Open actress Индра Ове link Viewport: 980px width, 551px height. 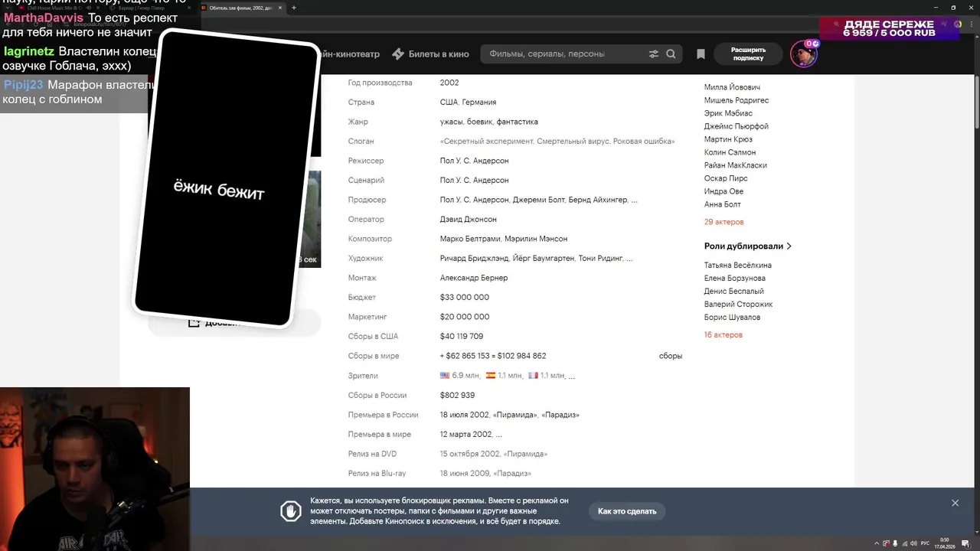[724, 191]
